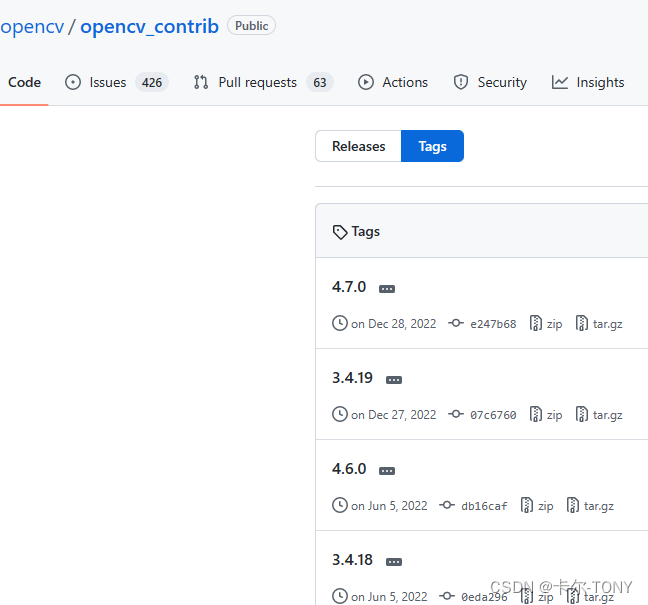Open the Issues tab

tap(107, 82)
